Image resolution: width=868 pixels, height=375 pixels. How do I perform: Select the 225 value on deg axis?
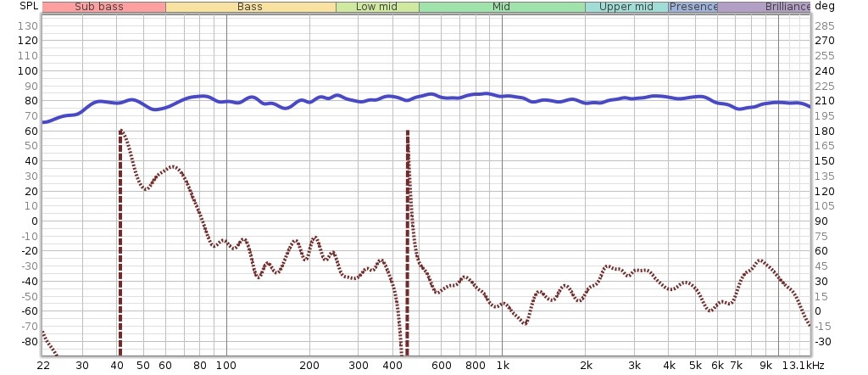[x=823, y=86]
